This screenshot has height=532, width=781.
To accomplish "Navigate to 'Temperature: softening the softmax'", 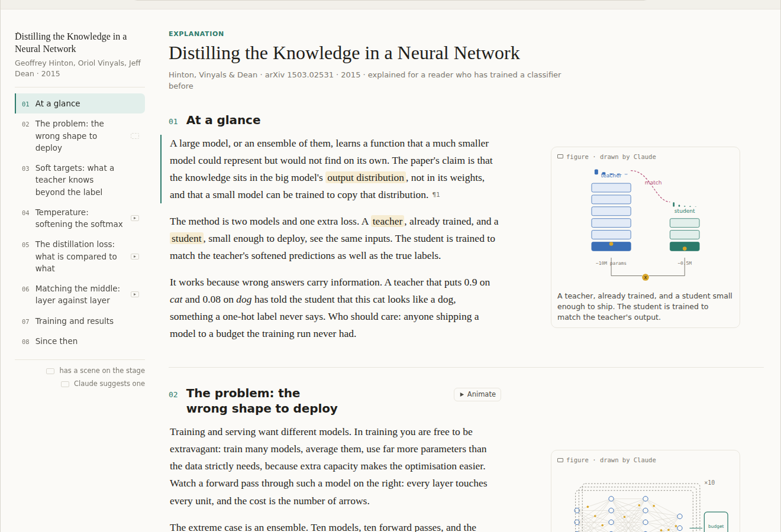I will click(80, 218).
